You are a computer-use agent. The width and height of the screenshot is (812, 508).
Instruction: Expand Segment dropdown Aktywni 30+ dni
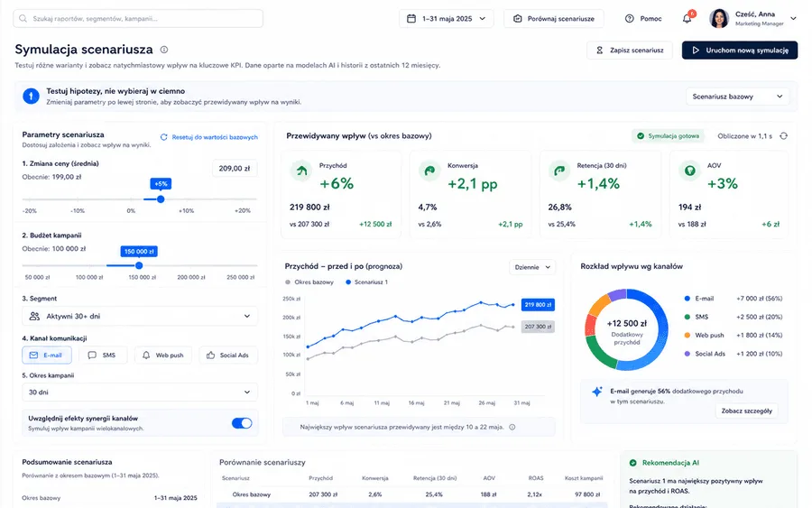[140, 316]
